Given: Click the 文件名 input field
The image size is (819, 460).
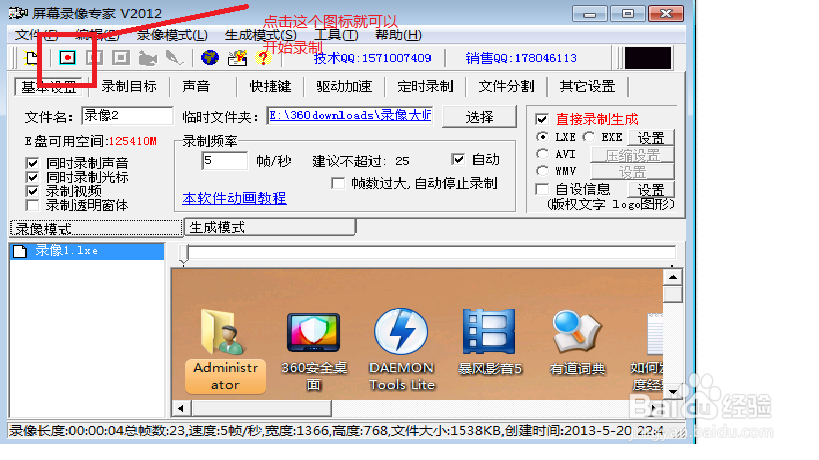Looking at the screenshot, I should 127,115.
